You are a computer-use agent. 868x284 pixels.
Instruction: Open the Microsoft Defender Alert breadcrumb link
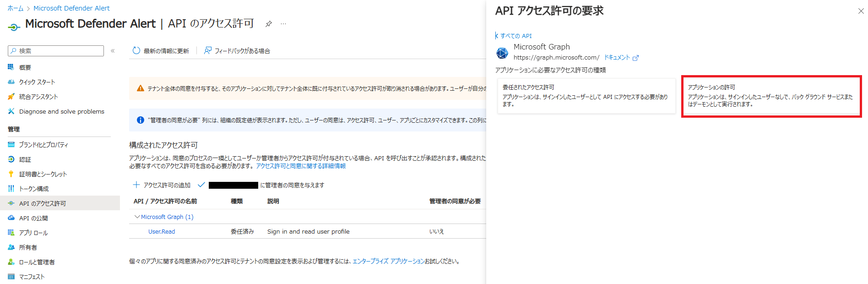(71, 8)
